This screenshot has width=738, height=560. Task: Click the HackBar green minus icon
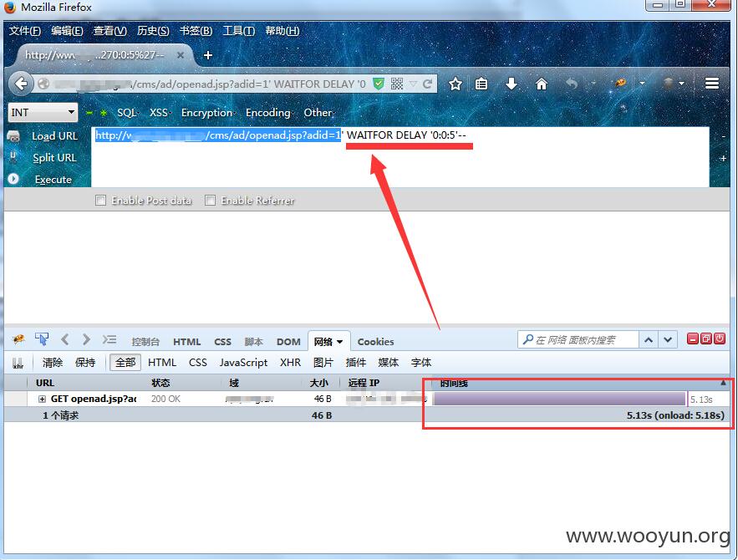(89, 113)
